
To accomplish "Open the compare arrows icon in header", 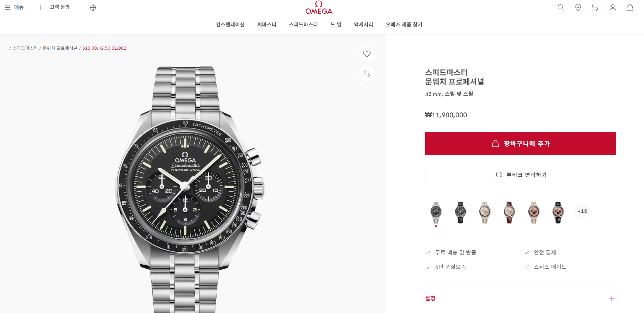I will tap(595, 7).
